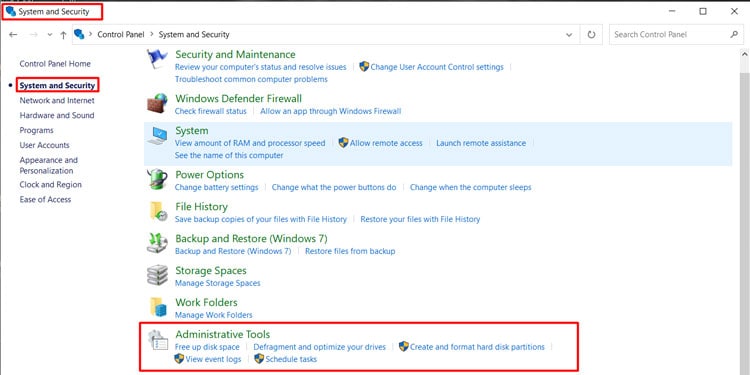Open the Storage Spaces drives icon
The height and width of the screenshot is (375, 750).
point(157,275)
